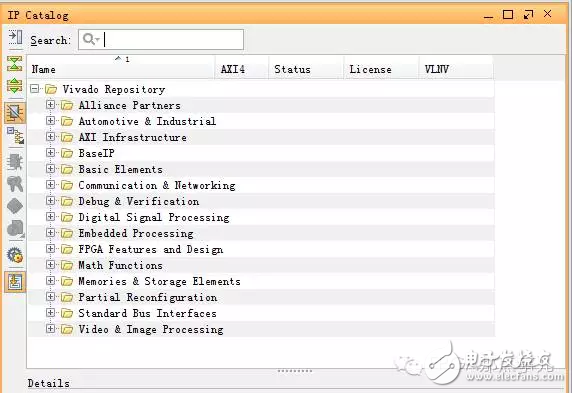Expand the Embedded Processing folder
Image resolution: width=572 pixels, height=393 pixels.
point(51,233)
